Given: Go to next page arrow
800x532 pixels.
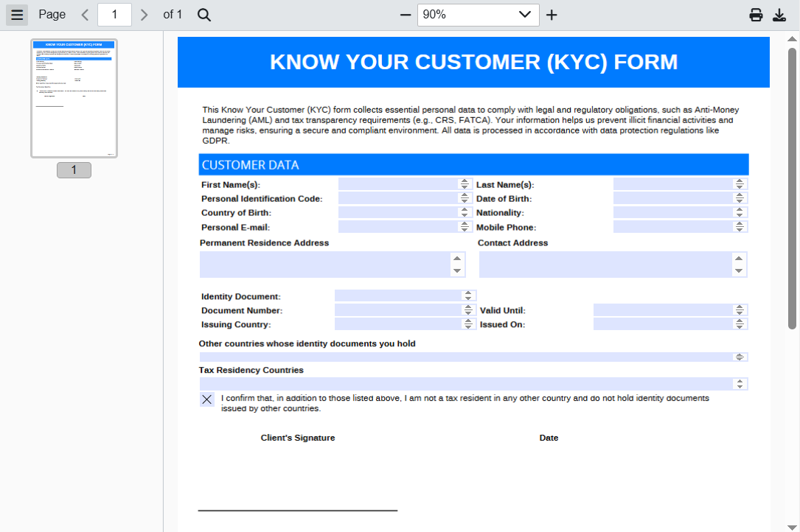Looking at the screenshot, I should coord(144,15).
